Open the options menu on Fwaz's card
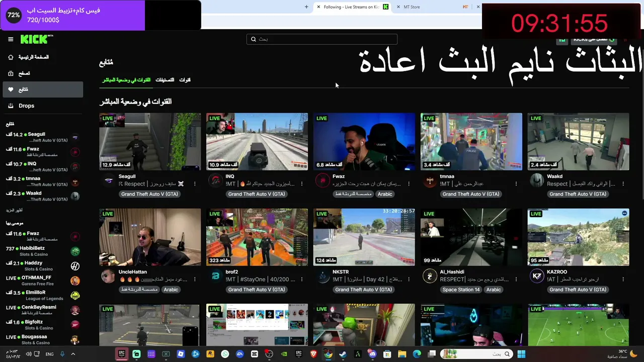The height and width of the screenshot is (362, 644). [x=409, y=184]
